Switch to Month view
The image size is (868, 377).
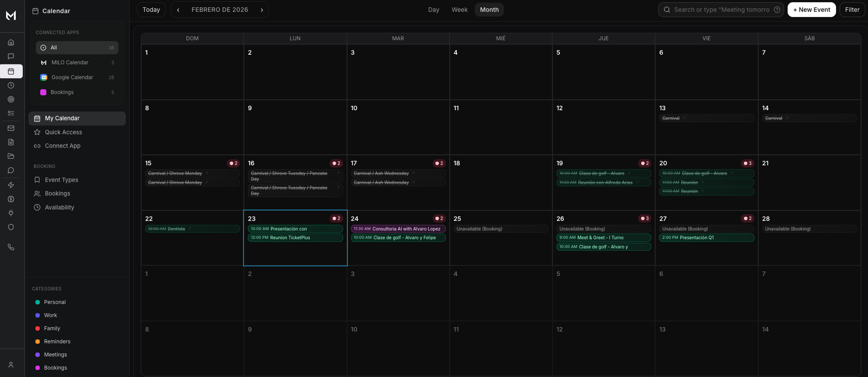(x=489, y=10)
